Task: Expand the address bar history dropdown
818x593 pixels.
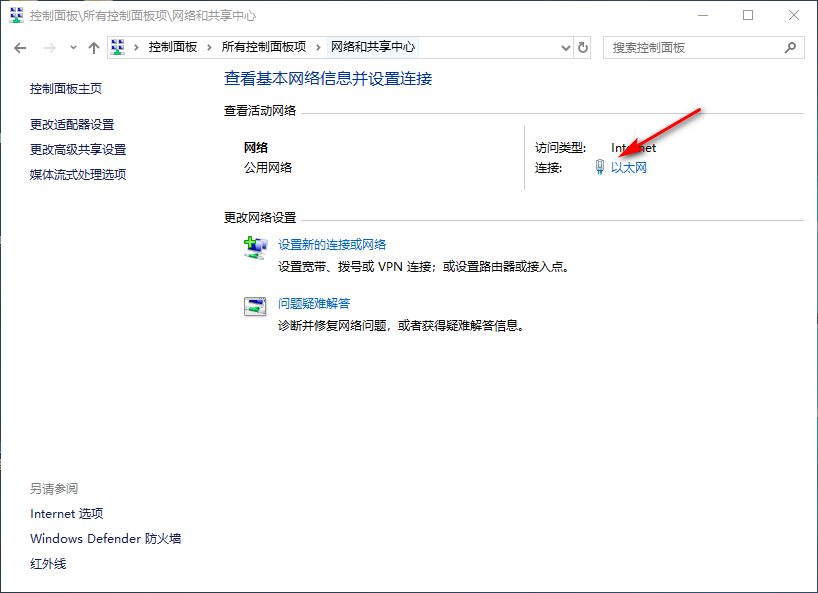Action: [x=563, y=47]
